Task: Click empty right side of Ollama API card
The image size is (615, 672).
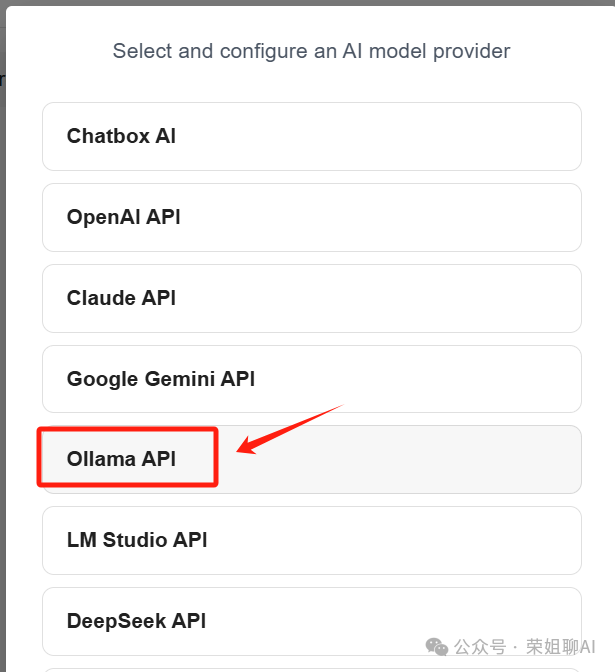Action: pos(399,459)
